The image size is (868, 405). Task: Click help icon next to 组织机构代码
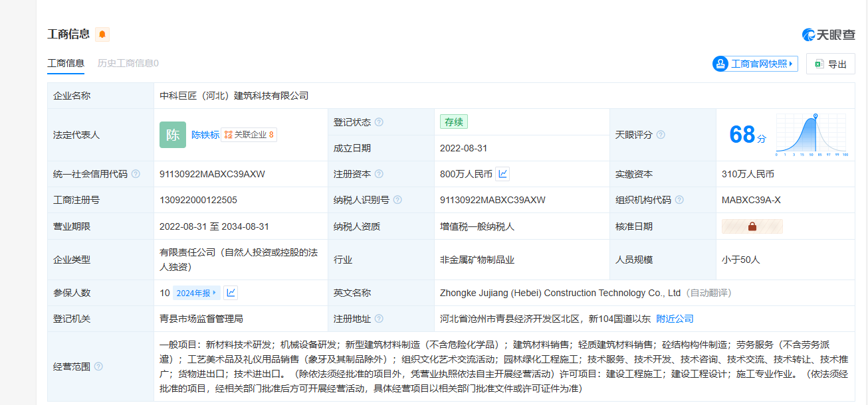click(x=679, y=200)
